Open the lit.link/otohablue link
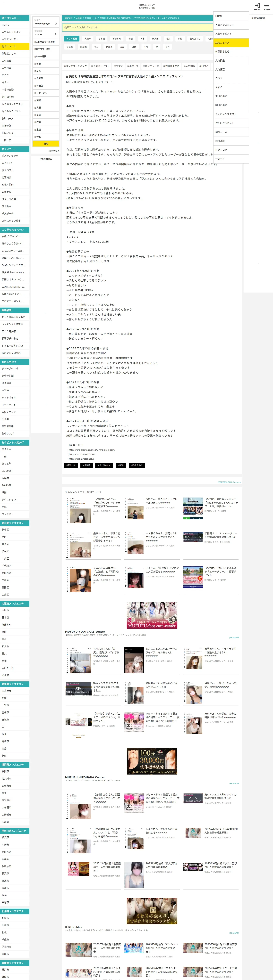This screenshot has width=273, height=980. pyautogui.click(x=81, y=459)
